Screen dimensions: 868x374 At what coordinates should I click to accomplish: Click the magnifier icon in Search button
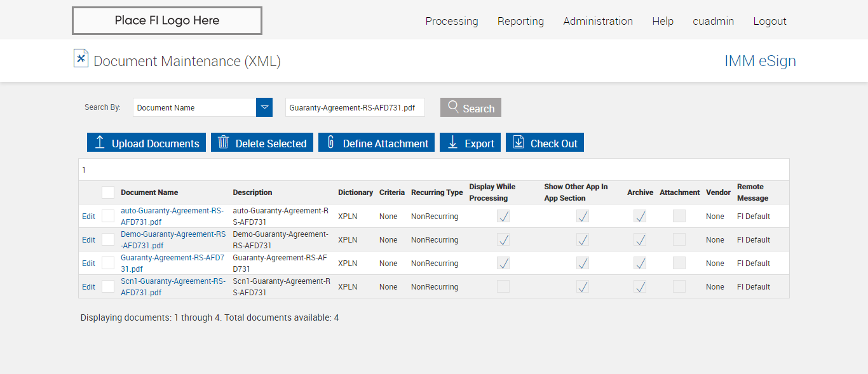click(x=453, y=107)
